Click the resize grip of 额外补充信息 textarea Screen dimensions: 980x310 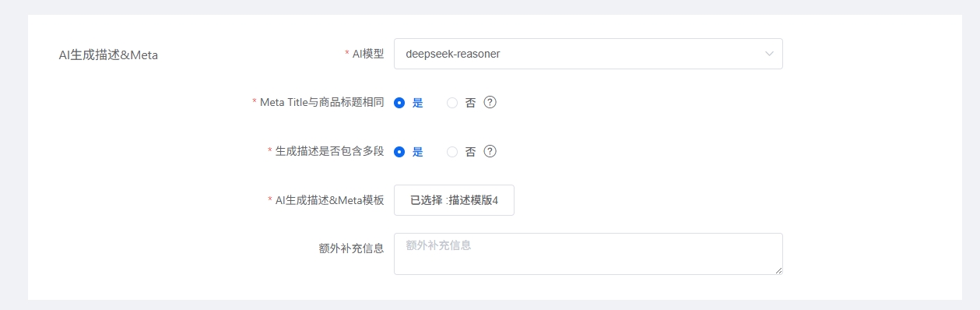778,269
